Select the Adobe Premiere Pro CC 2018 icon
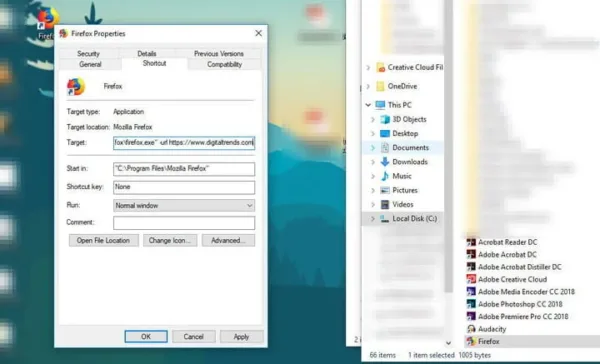 point(471,317)
